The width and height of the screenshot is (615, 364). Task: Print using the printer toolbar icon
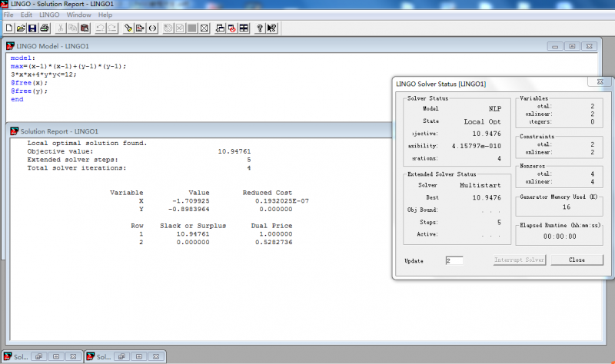pos(45,28)
